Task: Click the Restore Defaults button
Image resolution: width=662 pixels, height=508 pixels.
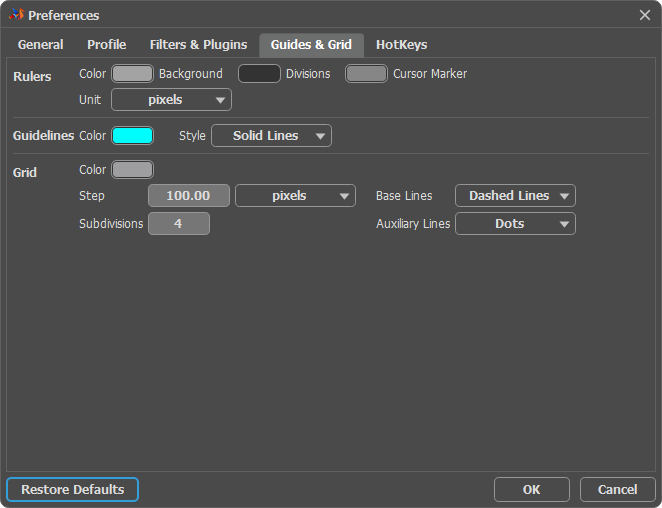Action: (73, 489)
